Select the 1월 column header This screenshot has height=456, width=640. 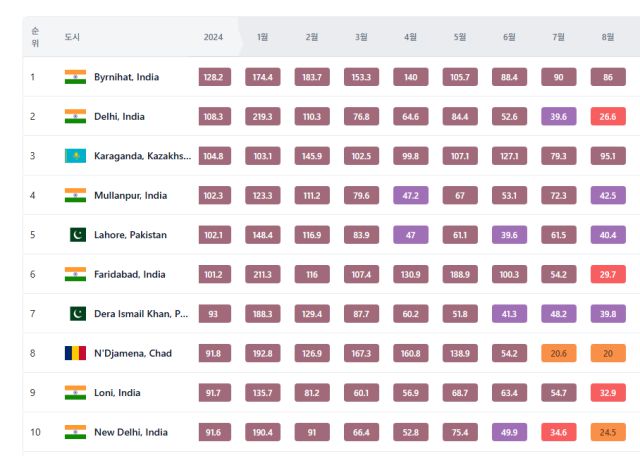coord(263,37)
